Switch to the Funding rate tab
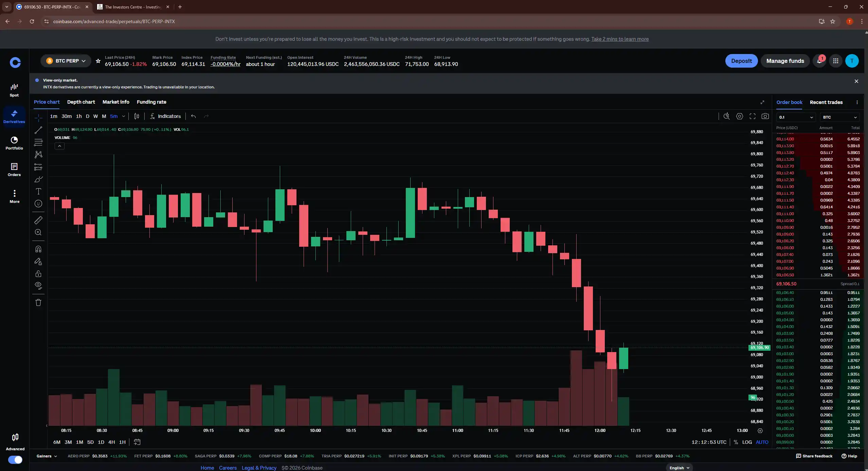868x471 pixels. click(x=151, y=102)
